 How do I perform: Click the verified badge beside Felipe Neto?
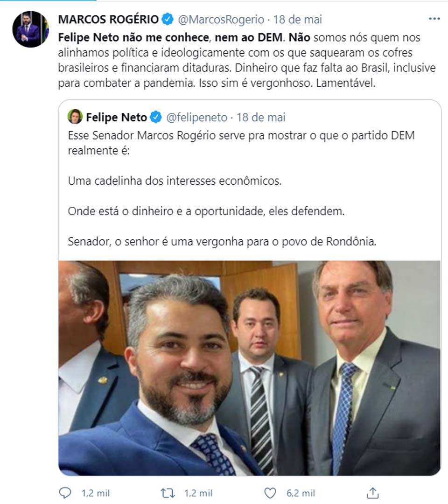[155, 117]
